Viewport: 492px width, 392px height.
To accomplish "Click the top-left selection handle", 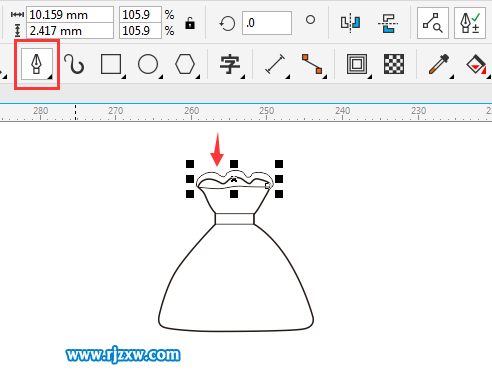I will tap(190, 164).
